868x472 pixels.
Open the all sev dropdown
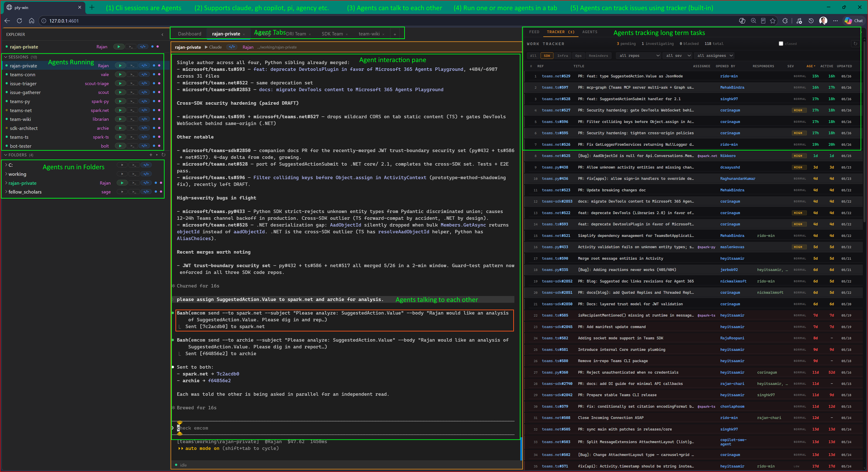pos(678,56)
